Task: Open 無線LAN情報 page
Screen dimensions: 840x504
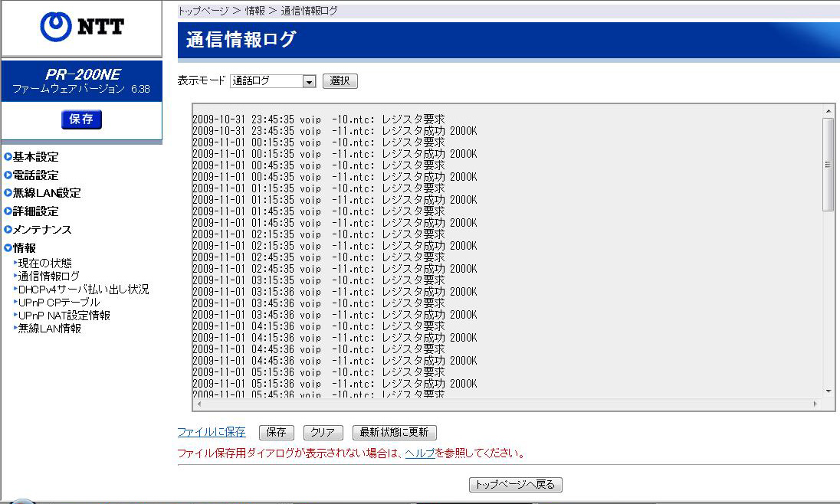Action: 50,329
